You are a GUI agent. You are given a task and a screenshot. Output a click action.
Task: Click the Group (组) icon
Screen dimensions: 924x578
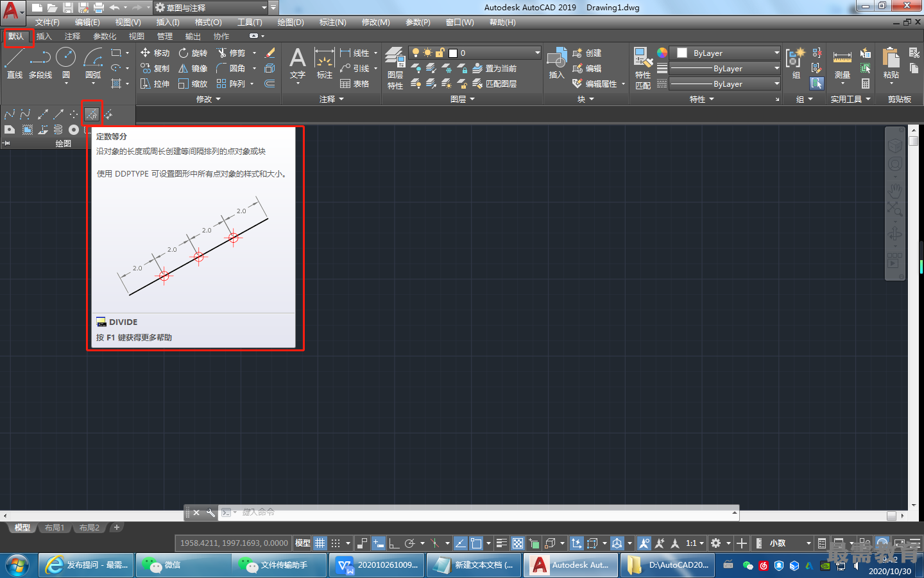[x=796, y=63]
